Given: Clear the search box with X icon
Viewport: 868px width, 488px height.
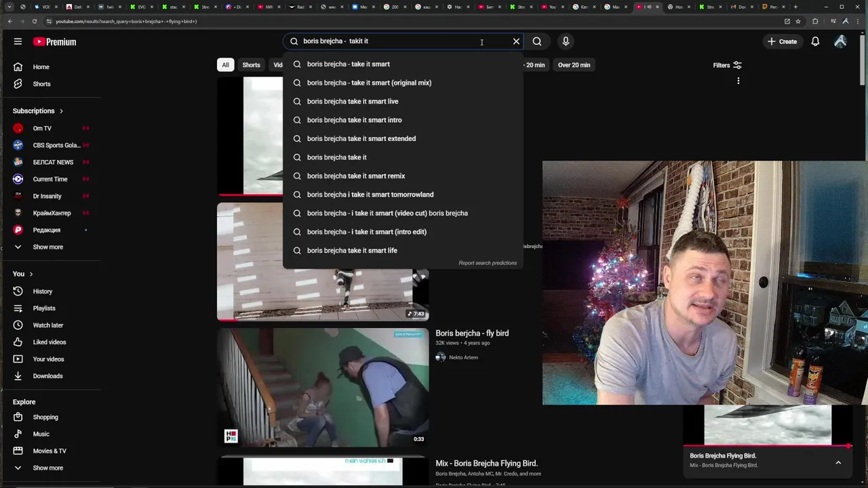Looking at the screenshot, I should click(x=516, y=41).
